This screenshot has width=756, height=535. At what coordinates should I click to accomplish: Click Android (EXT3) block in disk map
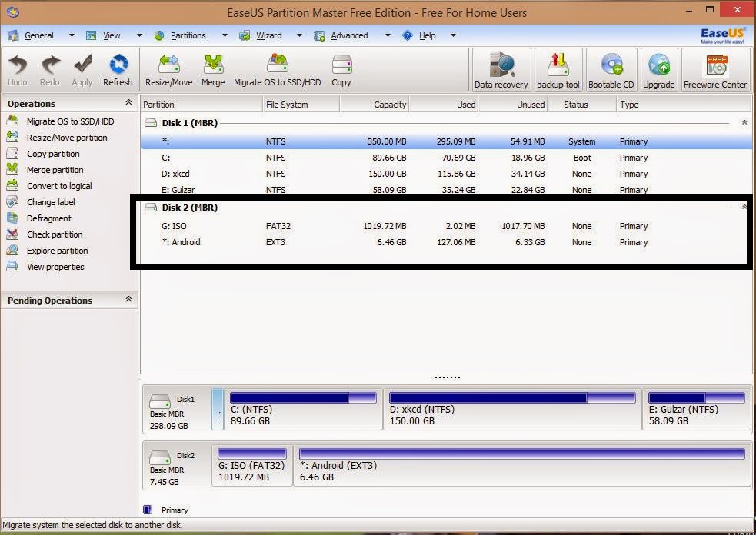point(522,466)
